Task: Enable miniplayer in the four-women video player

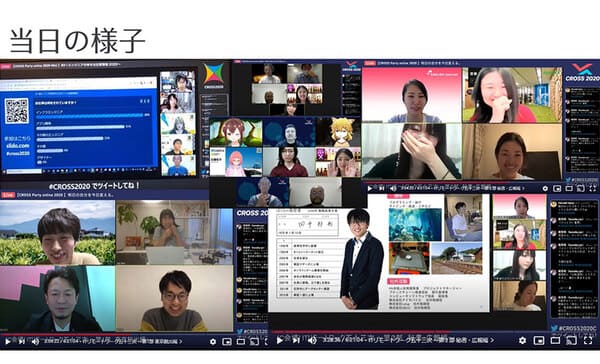Action: pos(557,188)
